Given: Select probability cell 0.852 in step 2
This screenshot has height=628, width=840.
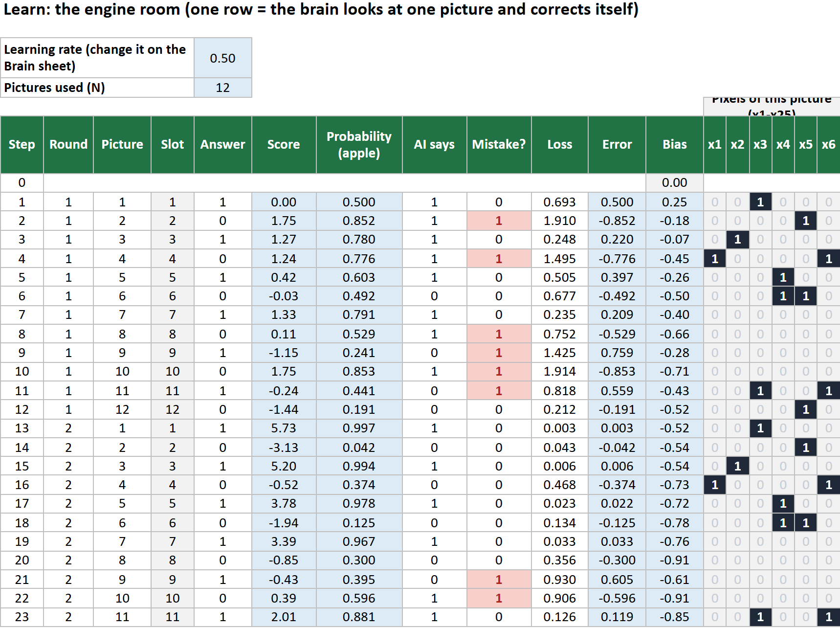Looking at the screenshot, I should click(x=359, y=221).
